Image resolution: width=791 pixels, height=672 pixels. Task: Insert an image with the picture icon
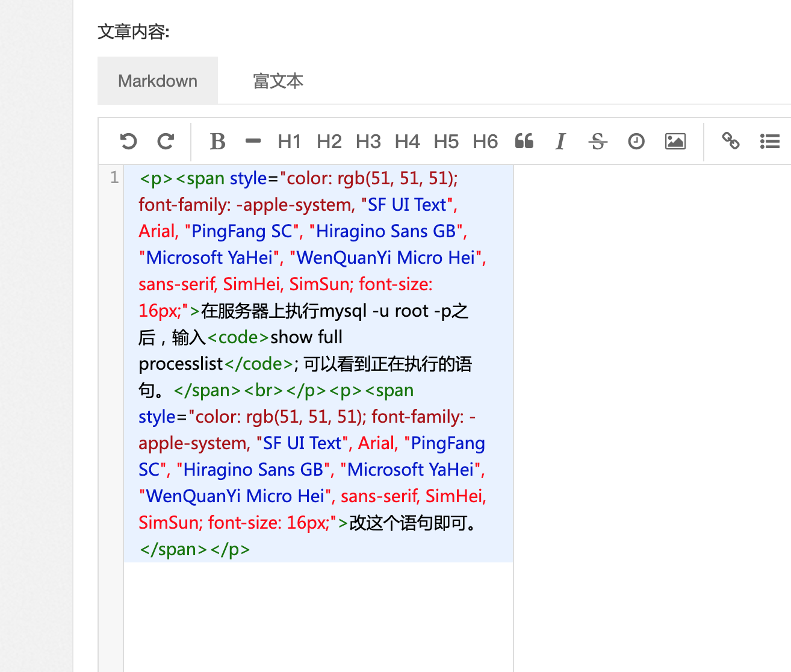tap(675, 142)
